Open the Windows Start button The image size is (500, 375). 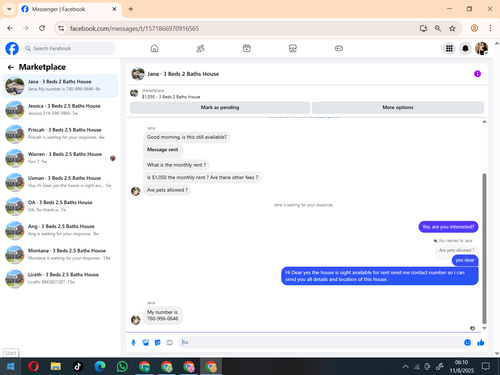pyautogui.click(x=10, y=367)
